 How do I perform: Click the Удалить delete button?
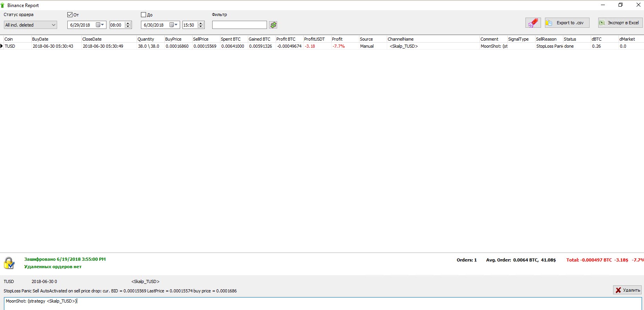tap(627, 290)
